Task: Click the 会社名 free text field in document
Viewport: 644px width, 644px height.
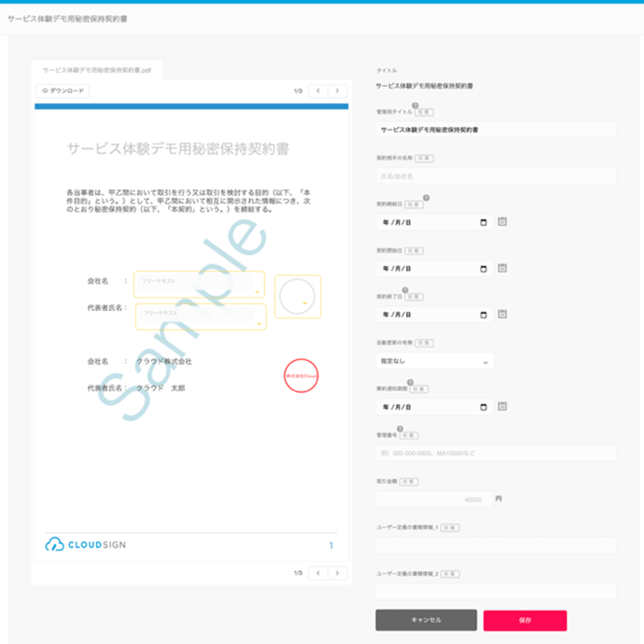Action: pyautogui.click(x=199, y=285)
